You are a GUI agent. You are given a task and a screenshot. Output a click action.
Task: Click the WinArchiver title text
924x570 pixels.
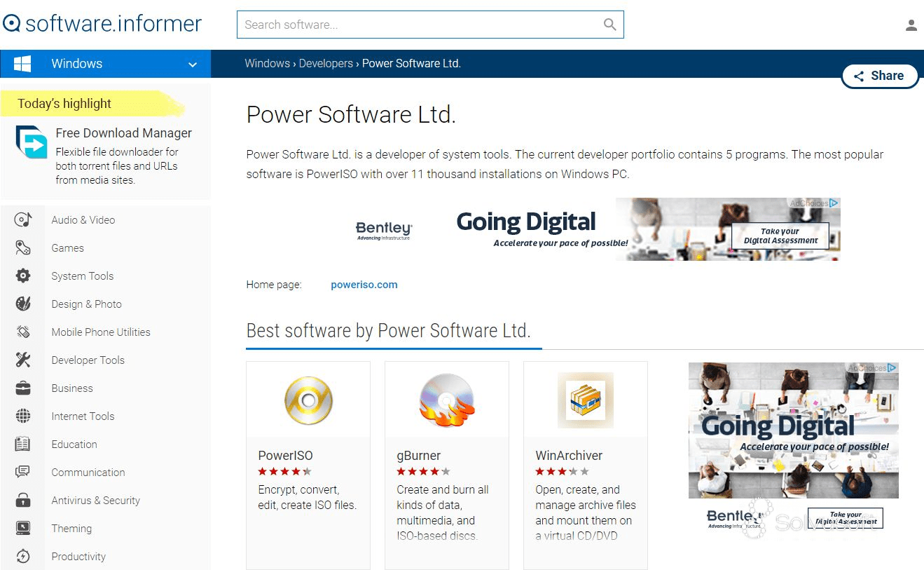[569, 456]
